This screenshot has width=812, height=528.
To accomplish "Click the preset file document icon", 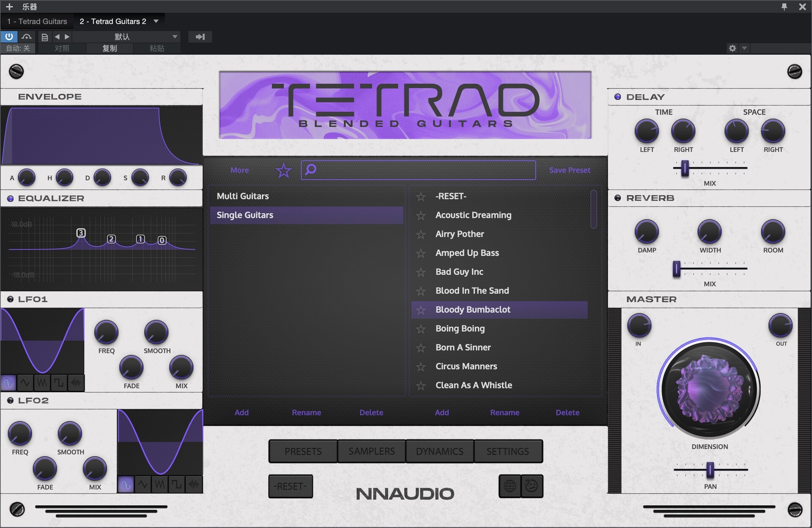I will [x=44, y=37].
